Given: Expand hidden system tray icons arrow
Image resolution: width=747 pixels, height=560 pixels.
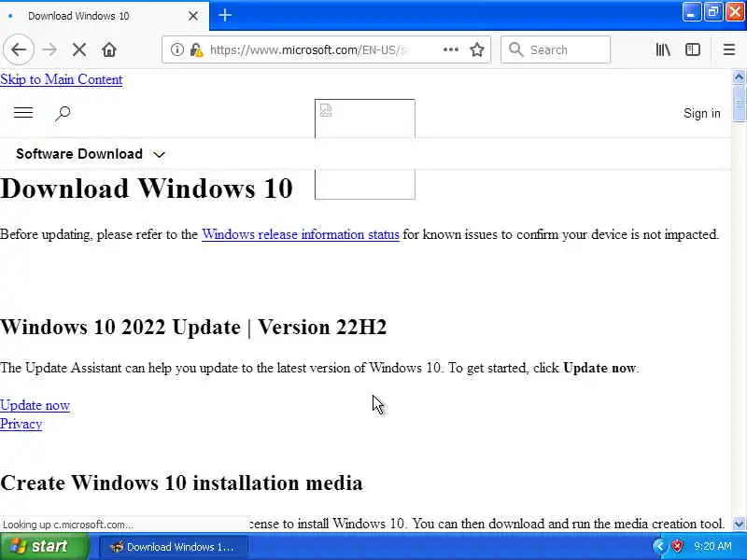Looking at the screenshot, I should [659, 546].
